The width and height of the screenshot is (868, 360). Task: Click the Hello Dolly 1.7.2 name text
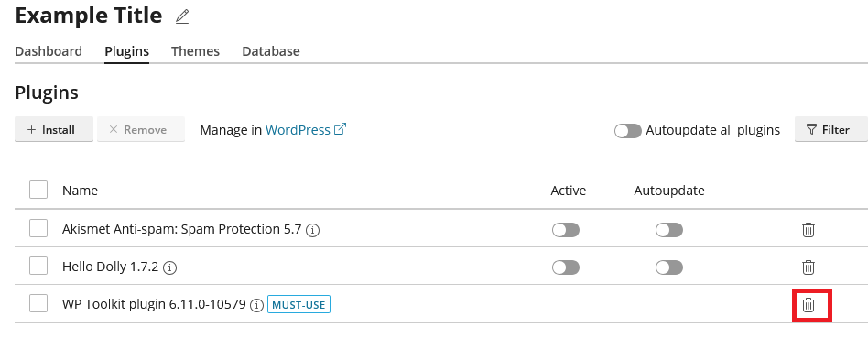110,267
